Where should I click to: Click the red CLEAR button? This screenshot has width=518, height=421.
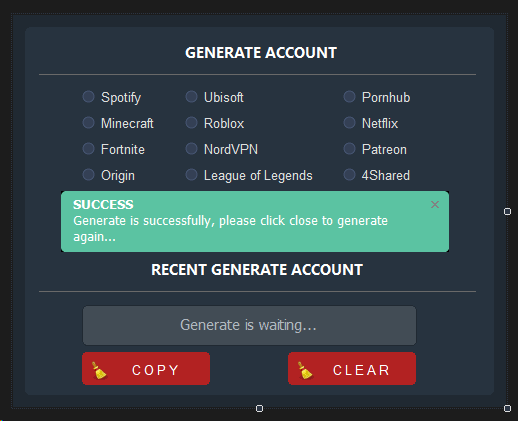click(x=352, y=369)
